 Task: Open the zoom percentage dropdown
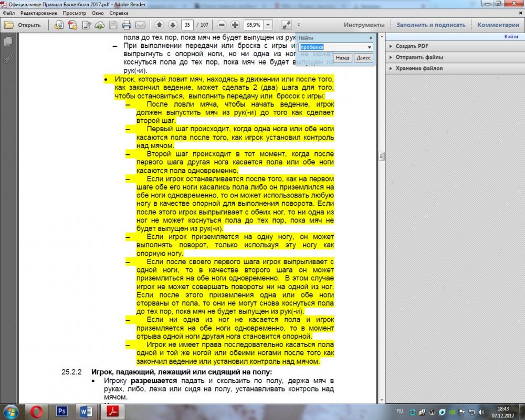tap(268, 25)
